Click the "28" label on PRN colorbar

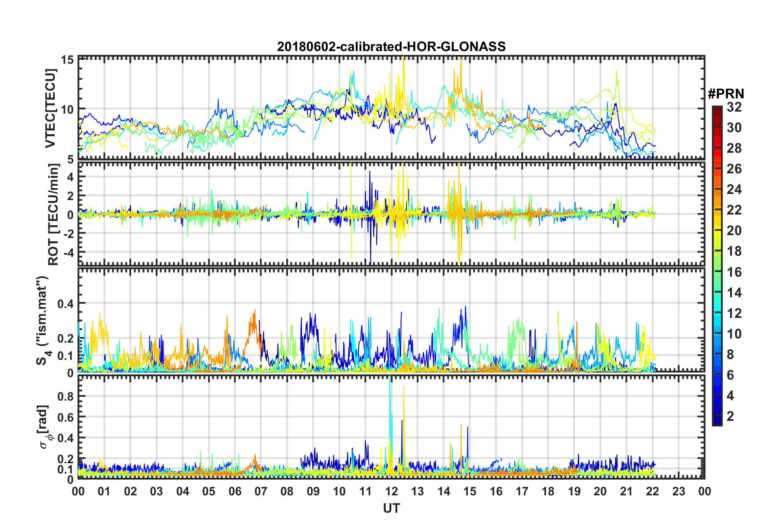click(734, 148)
